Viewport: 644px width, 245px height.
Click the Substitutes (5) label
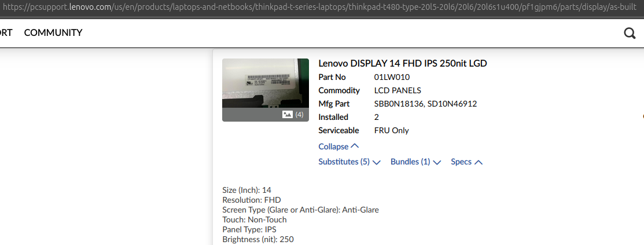[x=344, y=162]
